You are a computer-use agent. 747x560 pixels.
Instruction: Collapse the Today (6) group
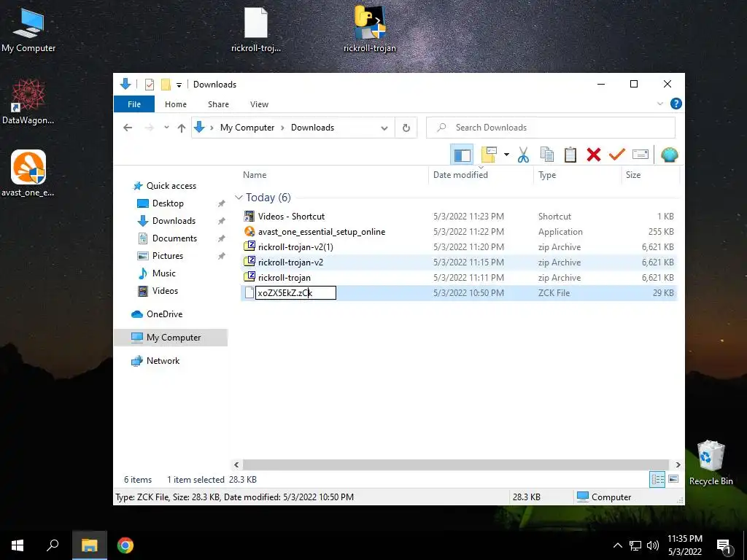point(239,198)
